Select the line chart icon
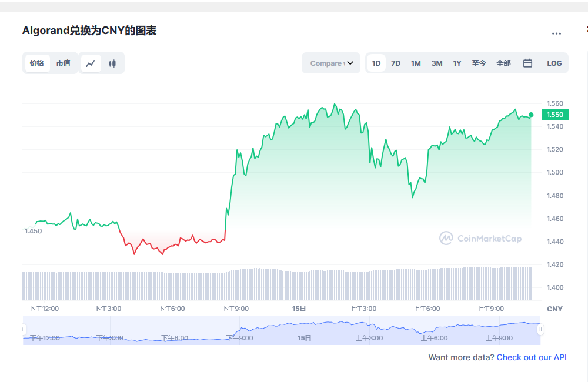 pos(91,63)
